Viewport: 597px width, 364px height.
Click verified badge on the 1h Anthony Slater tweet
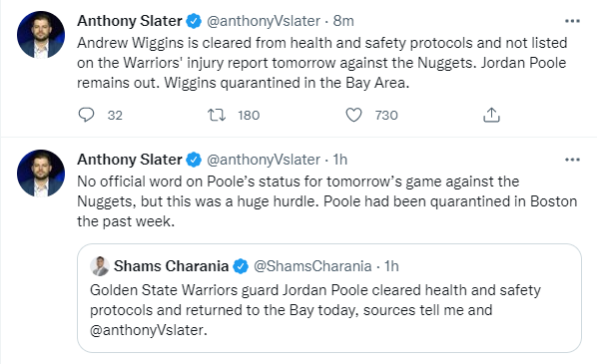[194, 160]
